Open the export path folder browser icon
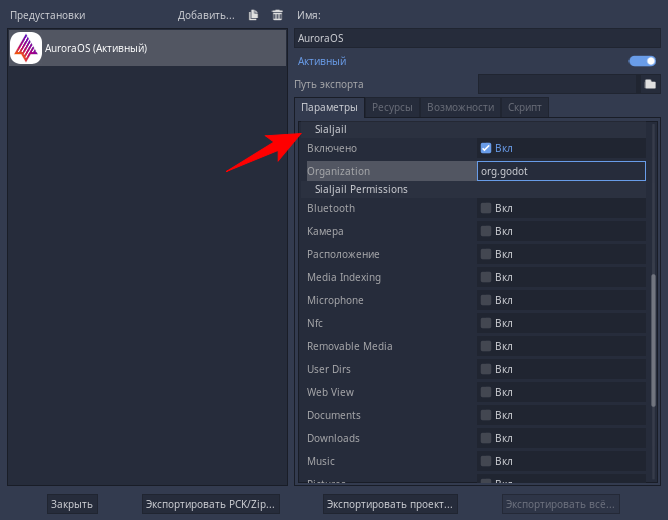The width and height of the screenshot is (668, 520). tap(650, 84)
